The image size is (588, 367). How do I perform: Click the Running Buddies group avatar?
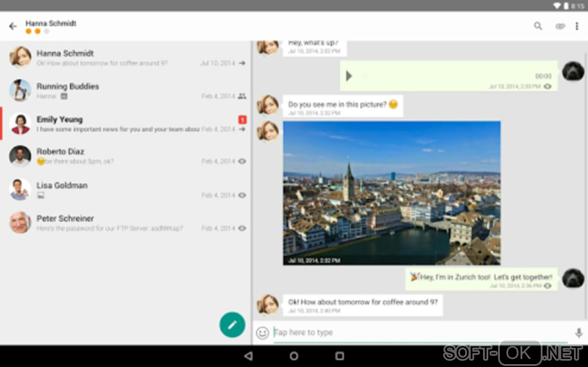[x=20, y=90]
